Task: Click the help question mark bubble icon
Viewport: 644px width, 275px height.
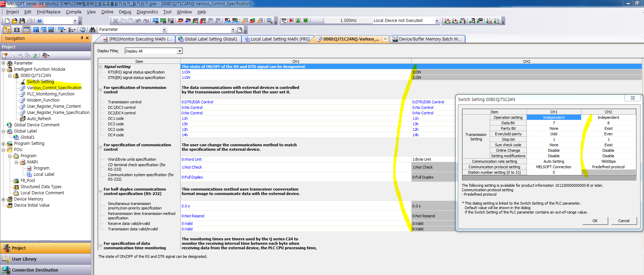Action: [82, 30]
